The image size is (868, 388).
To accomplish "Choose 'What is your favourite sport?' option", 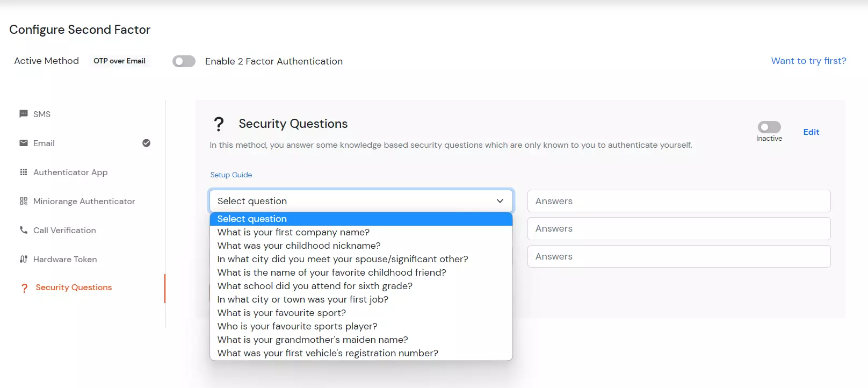I will pos(281,312).
